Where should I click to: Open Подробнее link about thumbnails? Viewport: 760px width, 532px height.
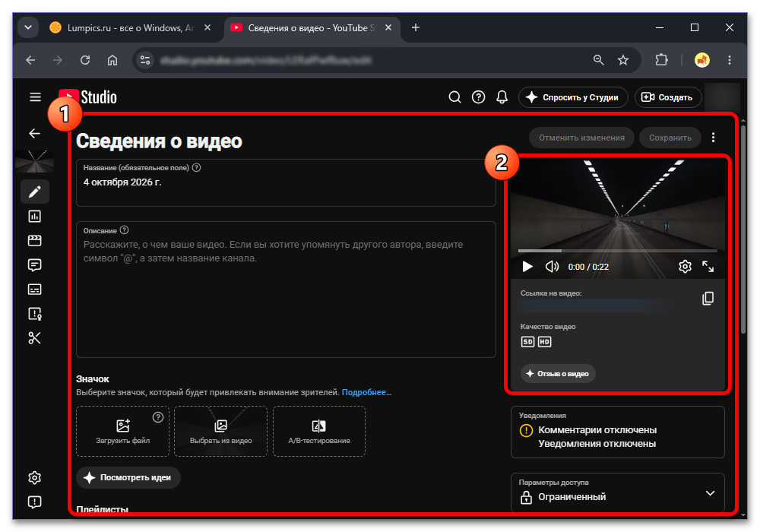click(x=366, y=392)
